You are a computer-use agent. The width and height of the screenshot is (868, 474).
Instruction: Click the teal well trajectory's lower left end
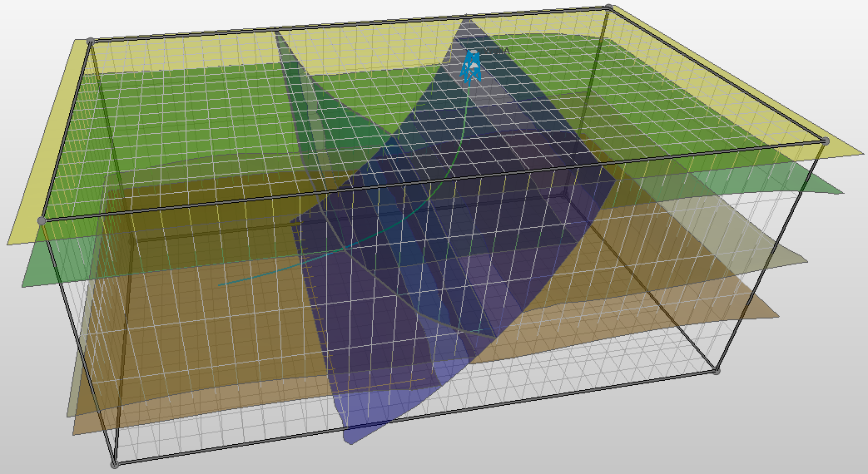(221, 284)
